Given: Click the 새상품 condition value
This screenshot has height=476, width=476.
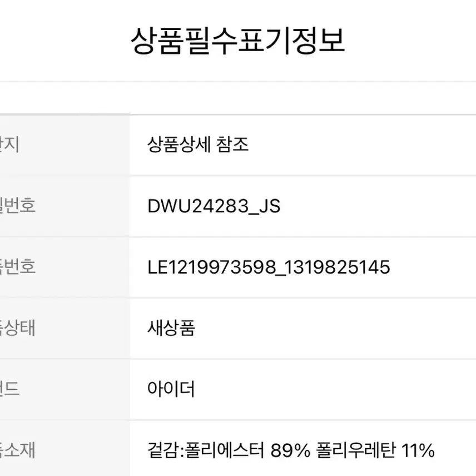Looking at the screenshot, I should tap(171, 328).
